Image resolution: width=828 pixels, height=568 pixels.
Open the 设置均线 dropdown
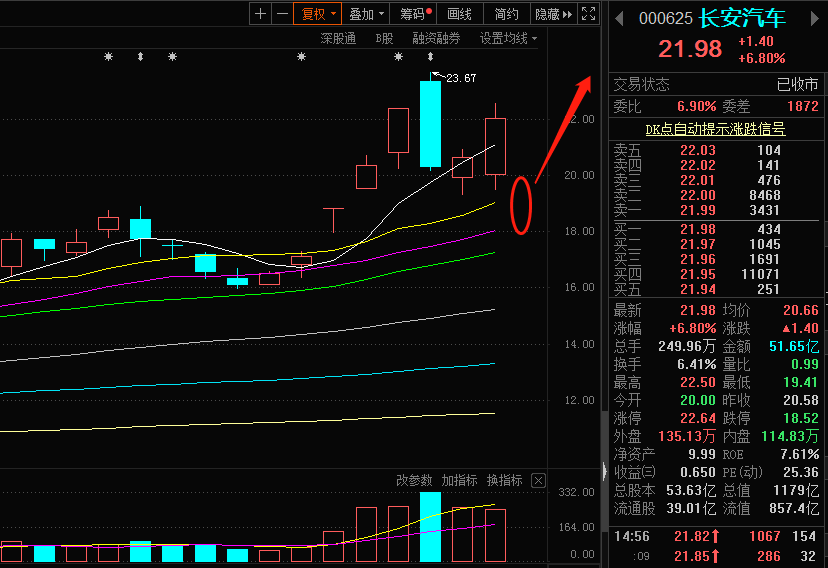click(x=508, y=39)
